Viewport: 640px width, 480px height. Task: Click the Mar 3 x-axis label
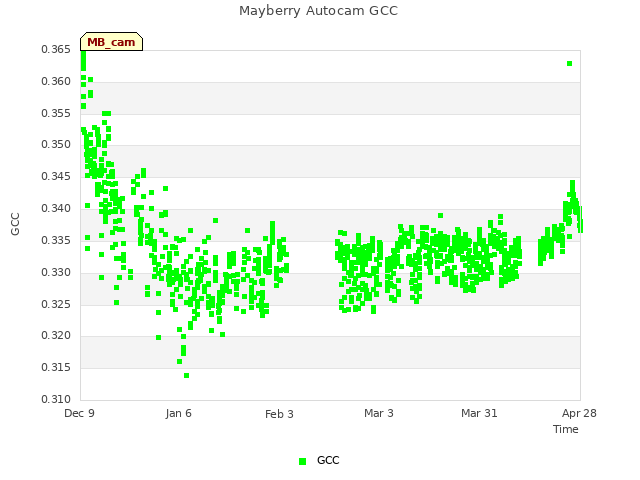(379, 413)
